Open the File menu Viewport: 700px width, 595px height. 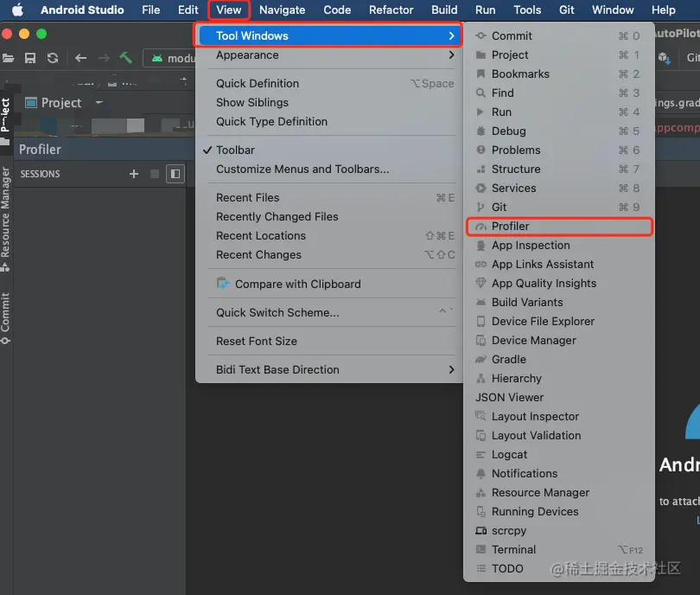151,10
